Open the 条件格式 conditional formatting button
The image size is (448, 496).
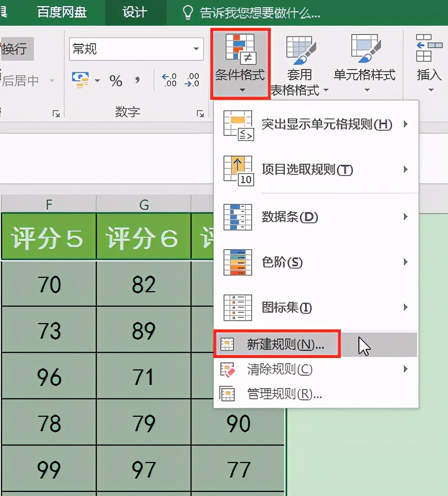click(x=240, y=64)
